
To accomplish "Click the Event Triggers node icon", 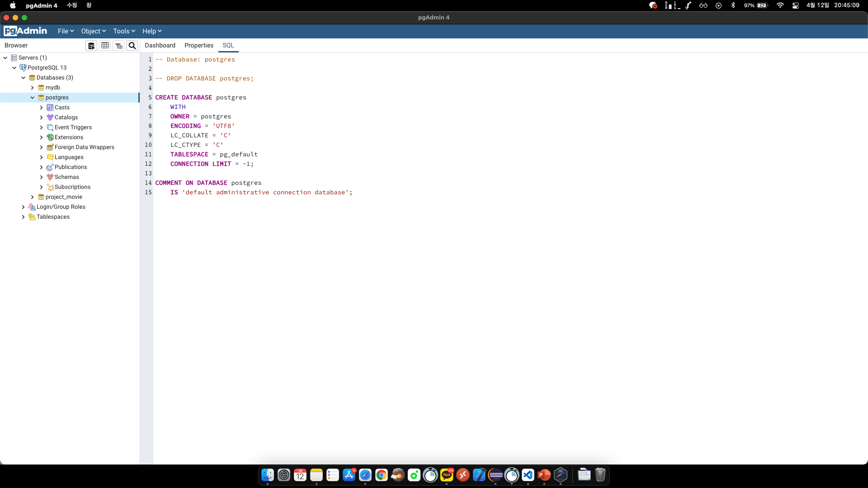I will (x=50, y=127).
